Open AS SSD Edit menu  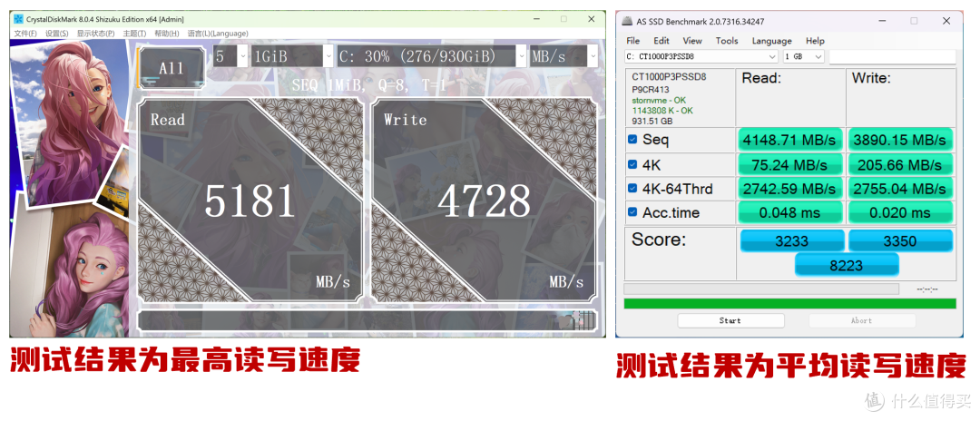click(x=661, y=41)
